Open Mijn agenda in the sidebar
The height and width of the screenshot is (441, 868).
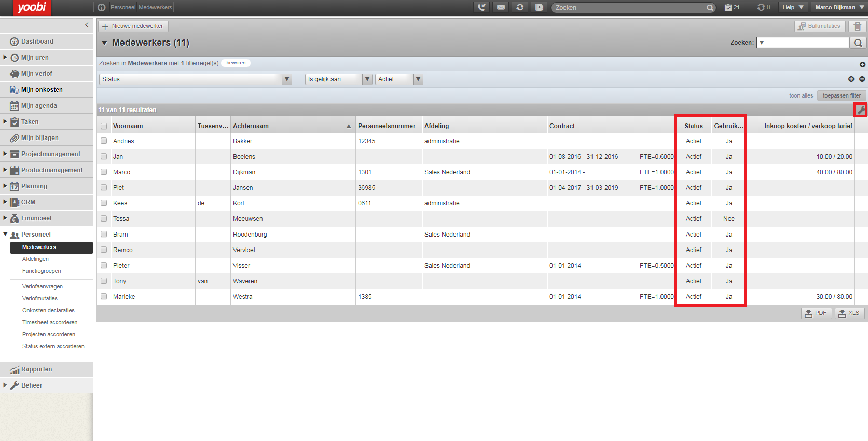point(47,106)
